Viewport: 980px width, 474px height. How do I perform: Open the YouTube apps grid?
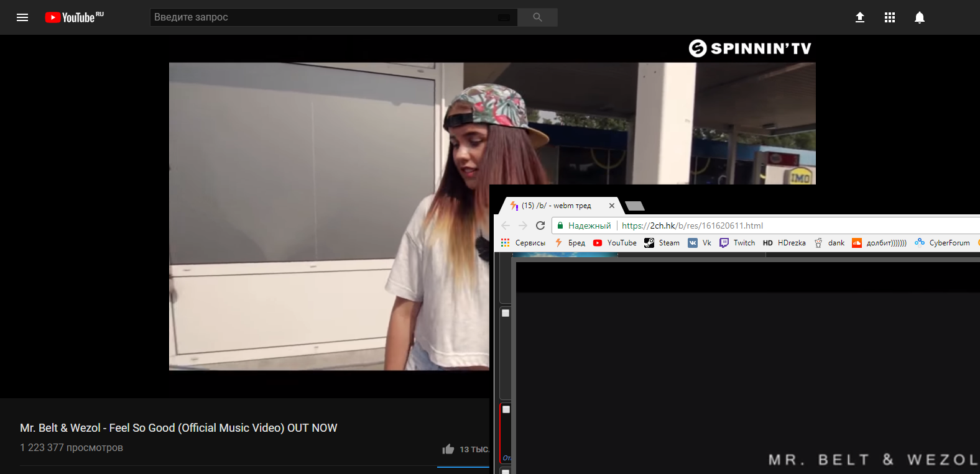(x=890, y=17)
